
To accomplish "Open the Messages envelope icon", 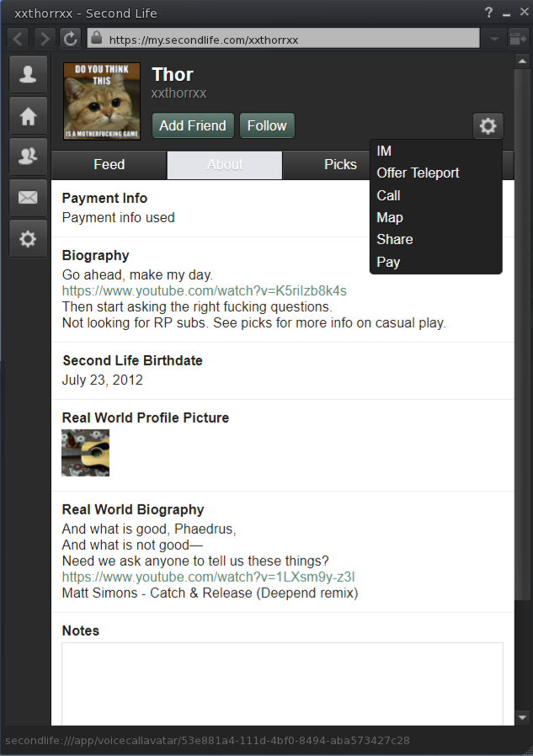I will [x=28, y=198].
